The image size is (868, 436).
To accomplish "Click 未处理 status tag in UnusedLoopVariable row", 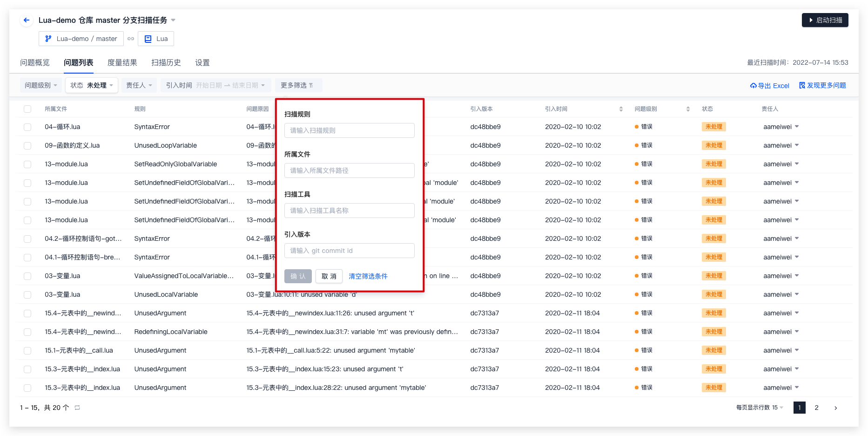I will tap(714, 145).
